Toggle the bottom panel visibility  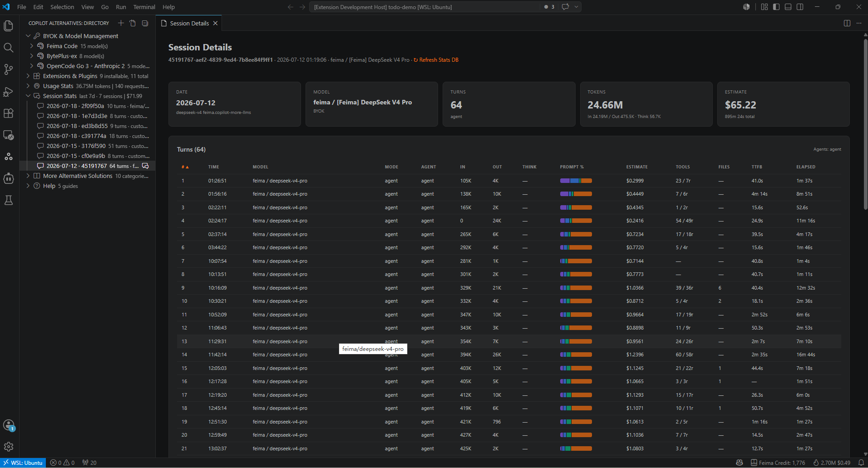click(788, 7)
